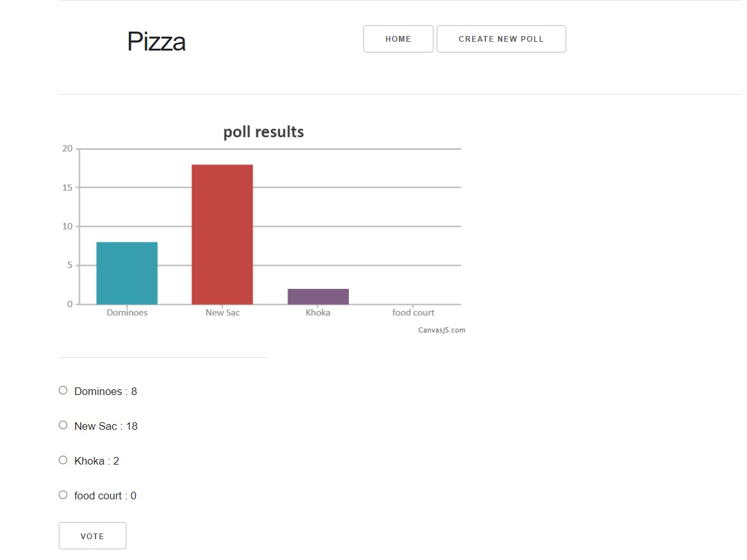Visit the CanvasJS.com attribution link

click(441, 329)
